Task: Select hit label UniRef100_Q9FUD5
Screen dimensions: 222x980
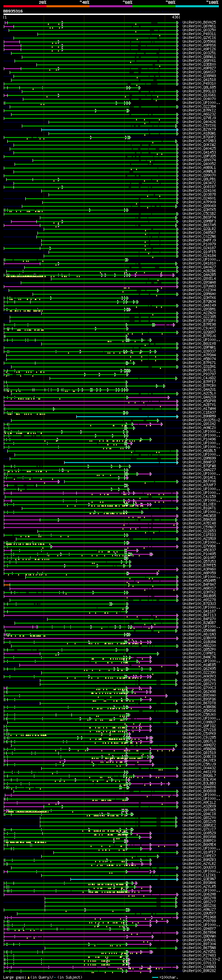Action: (x=199, y=156)
